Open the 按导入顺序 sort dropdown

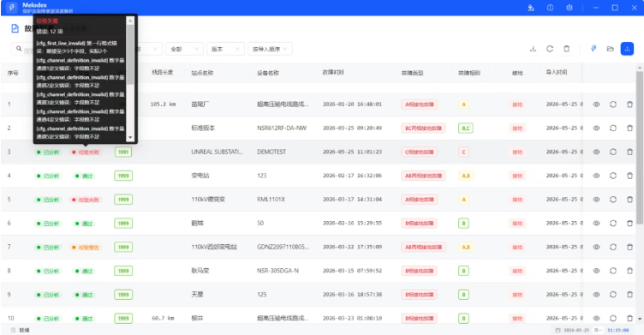270,49
